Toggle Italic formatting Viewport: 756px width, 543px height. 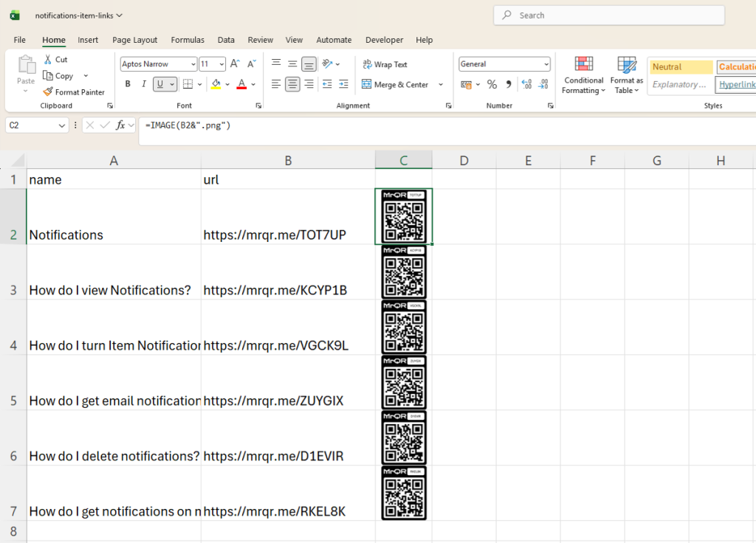(x=144, y=84)
